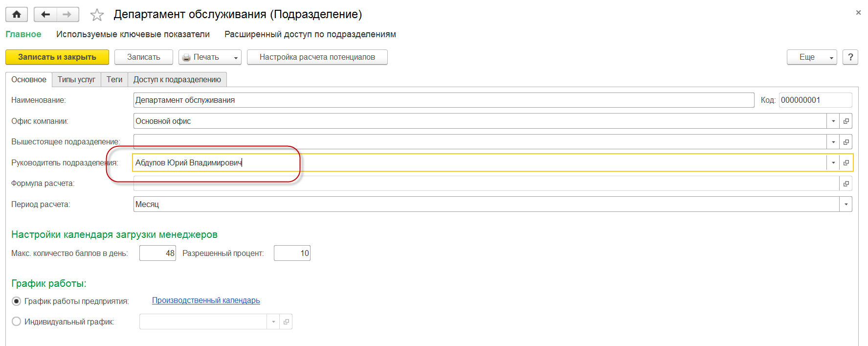Focus the Разрешенный процент field
The image size is (868, 346).
pyautogui.click(x=292, y=253)
